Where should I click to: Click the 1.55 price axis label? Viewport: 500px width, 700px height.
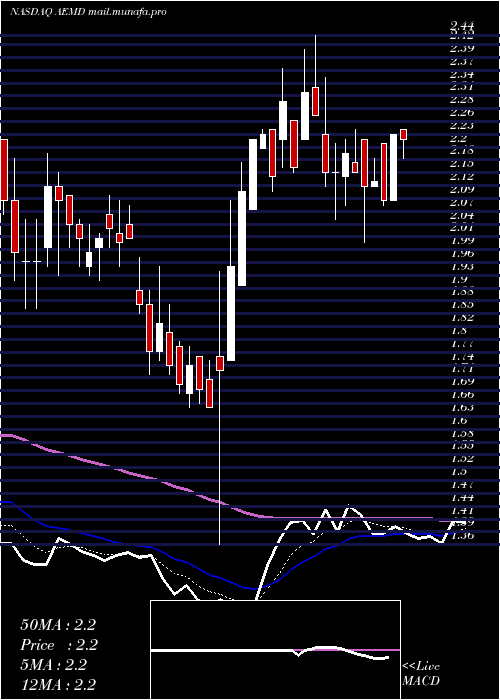coord(462,446)
